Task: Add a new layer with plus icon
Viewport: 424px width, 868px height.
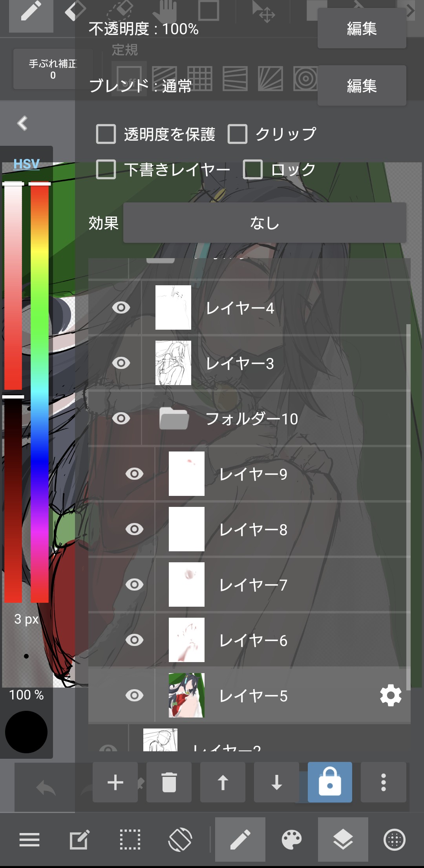Action: click(x=115, y=782)
